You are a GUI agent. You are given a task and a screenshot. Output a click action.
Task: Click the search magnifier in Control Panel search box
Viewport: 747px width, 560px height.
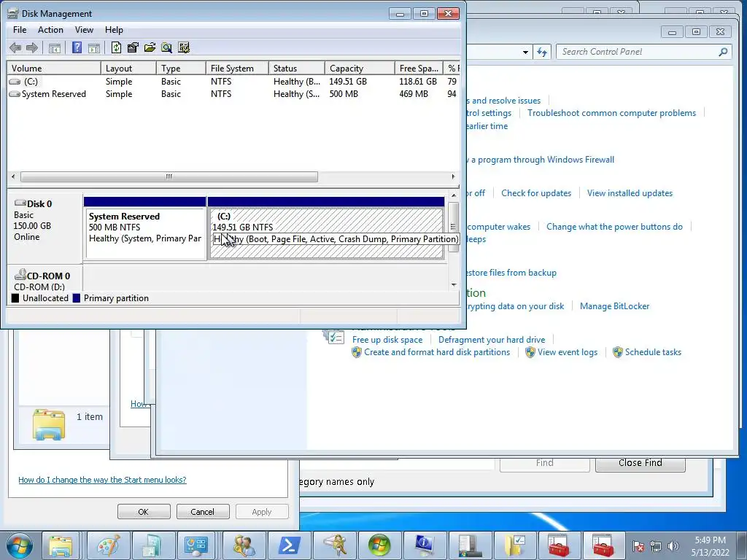tap(723, 52)
